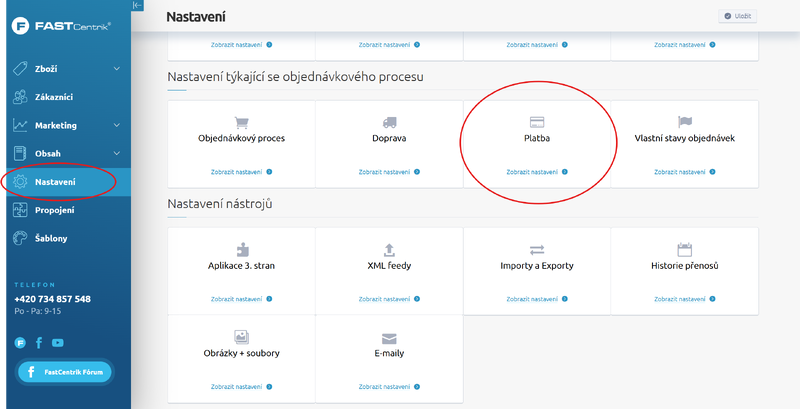Collapse the sidebar with the arrow toggle
This screenshot has height=409, width=800.
137,6
